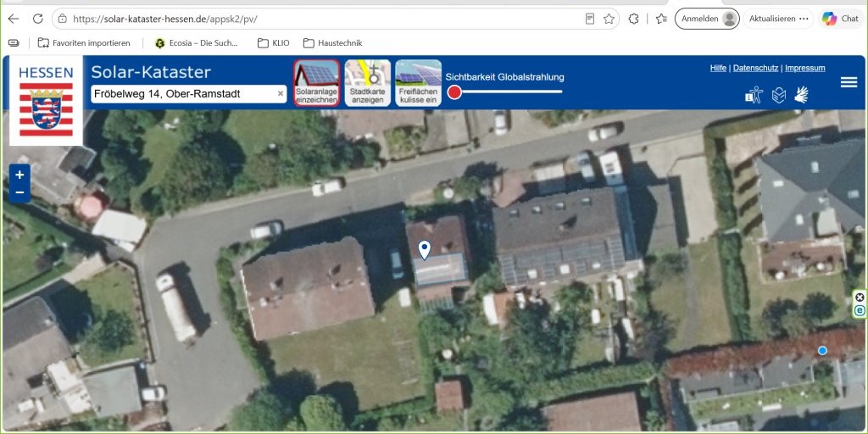Click the blue dot on the map

tap(822, 350)
